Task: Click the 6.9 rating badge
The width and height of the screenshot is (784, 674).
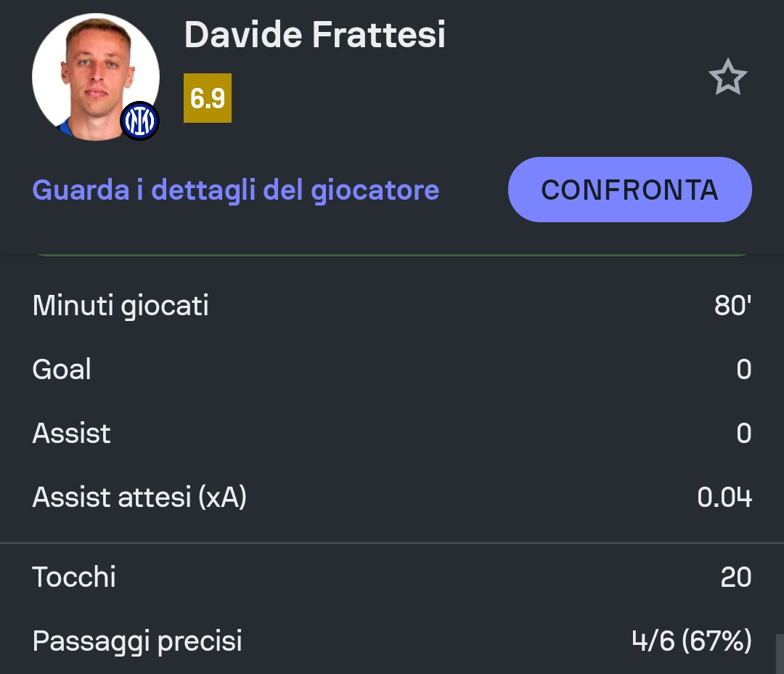Action: click(x=208, y=98)
